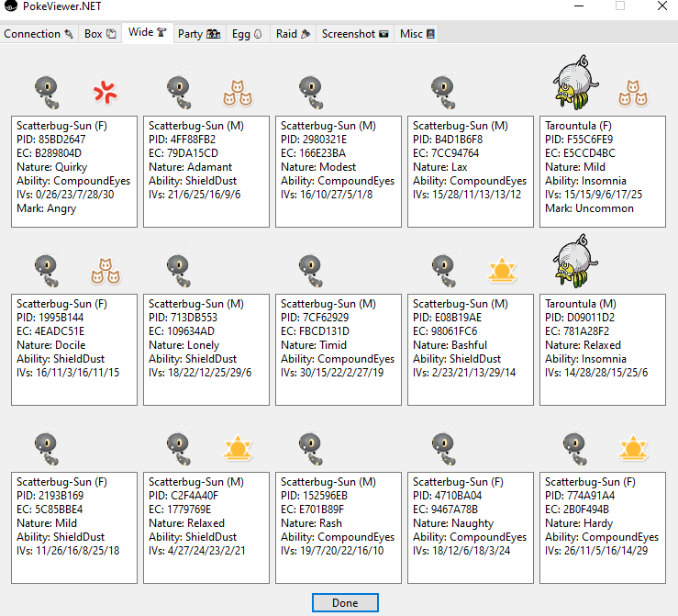The height and width of the screenshot is (616, 678).
Task: Click the text 'Nature: Bashful'
Action: (450, 345)
